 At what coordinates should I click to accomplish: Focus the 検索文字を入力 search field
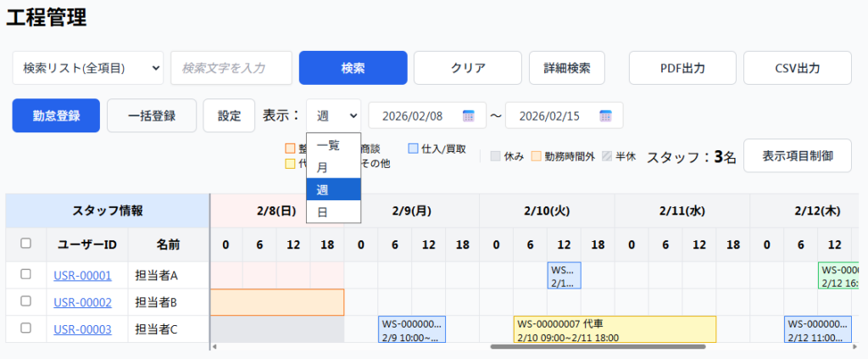pos(231,68)
